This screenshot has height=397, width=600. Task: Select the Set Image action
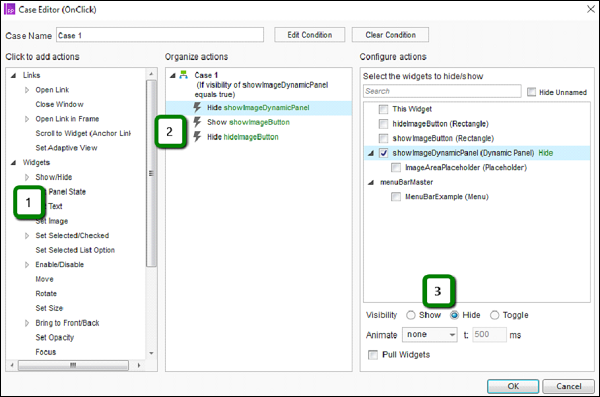pos(52,221)
